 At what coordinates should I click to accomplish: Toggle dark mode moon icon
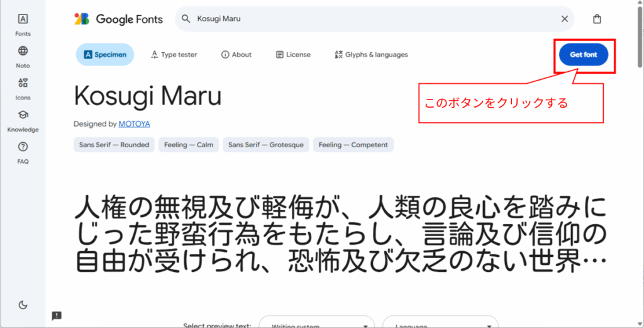[23, 305]
